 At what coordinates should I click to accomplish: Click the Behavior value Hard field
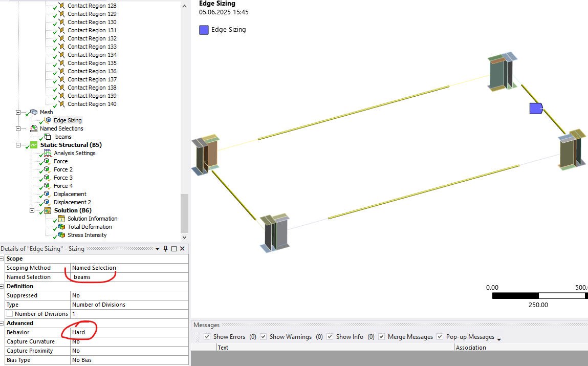point(129,332)
